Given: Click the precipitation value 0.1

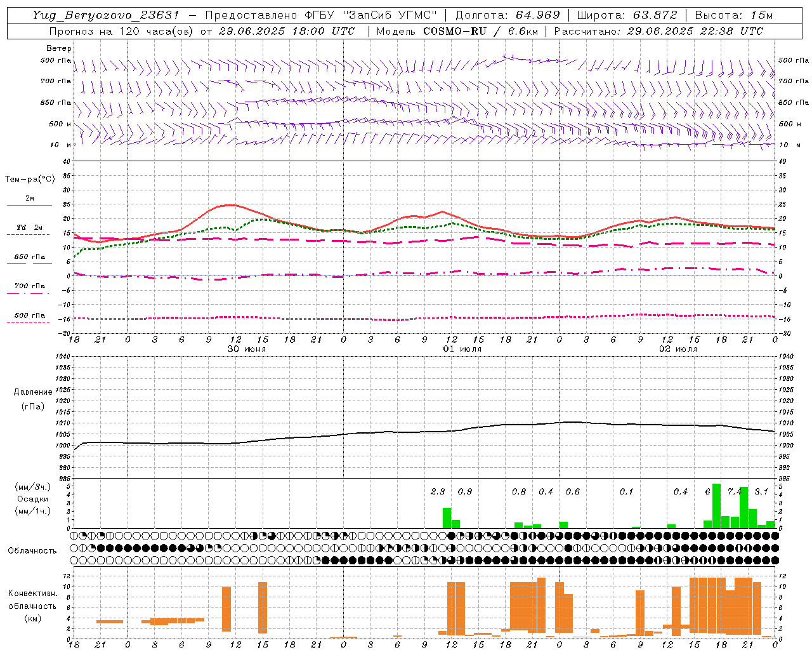Looking at the screenshot, I should coord(627,491).
